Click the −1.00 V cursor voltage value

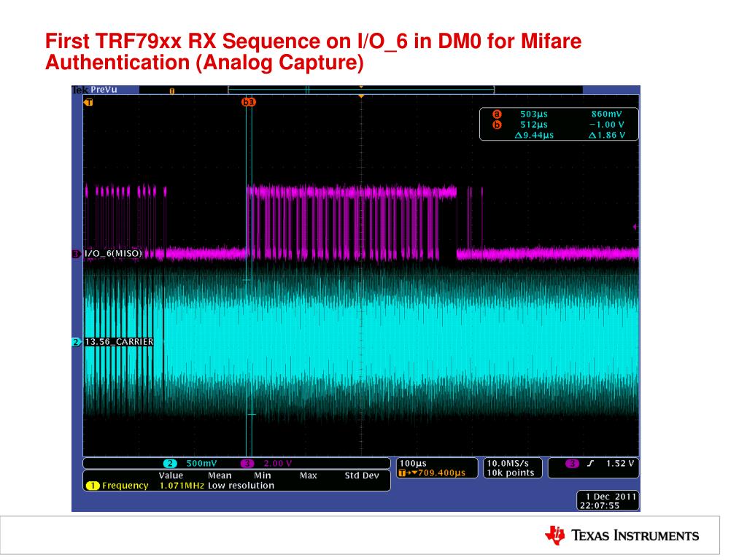606,125
